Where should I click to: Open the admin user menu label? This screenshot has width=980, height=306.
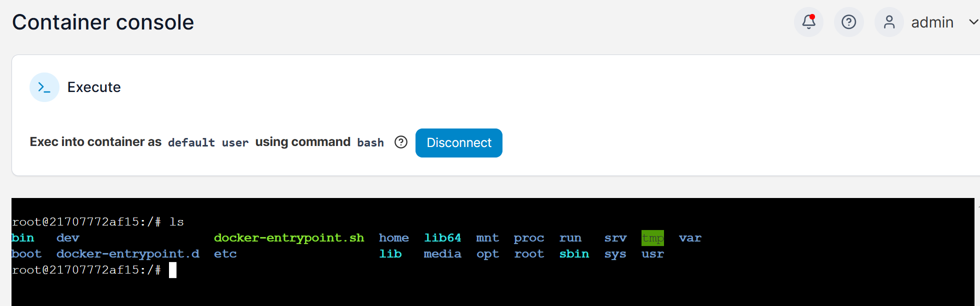(x=932, y=22)
